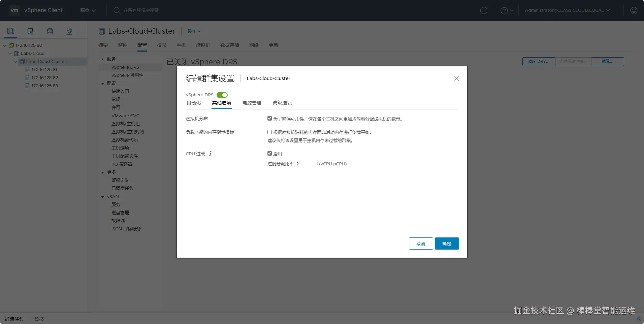
Task: Open the 菜单 dropdown
Action: coord(88,10)
